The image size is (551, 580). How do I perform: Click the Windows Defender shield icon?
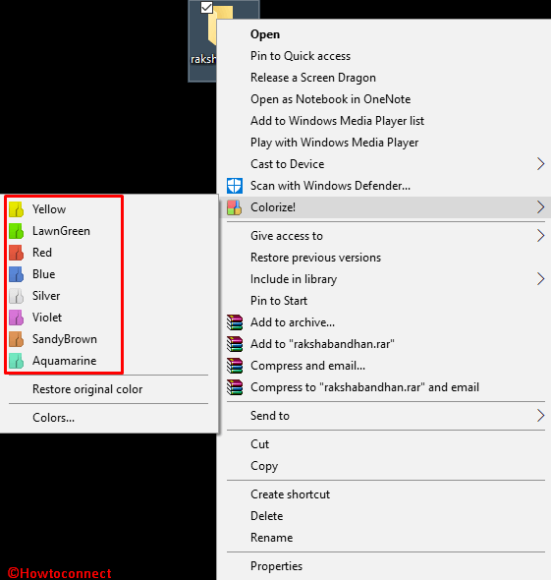click(235, 186)
